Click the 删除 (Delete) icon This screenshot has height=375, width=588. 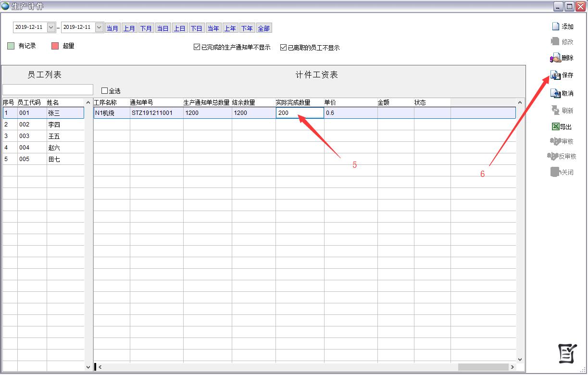click(x=555, y=58)
